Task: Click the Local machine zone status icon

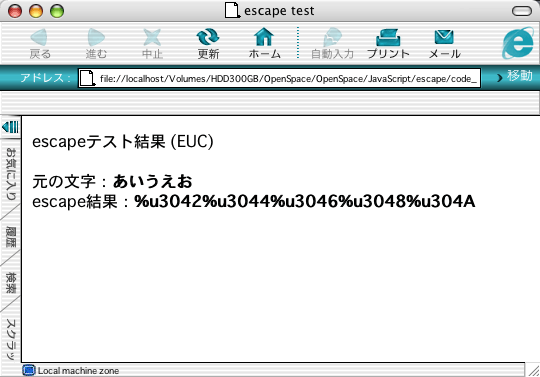Action: pos(29,370)
